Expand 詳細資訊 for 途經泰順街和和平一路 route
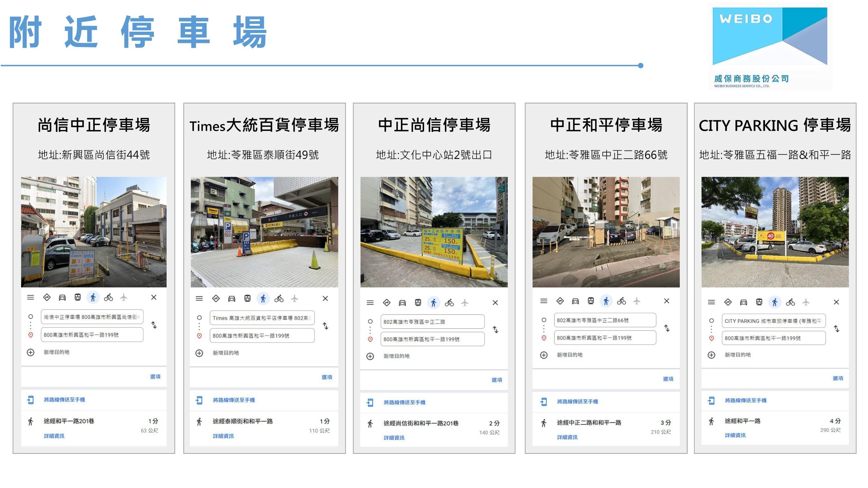This screenshot has width=868, height=488. click(x=223, y=436)
